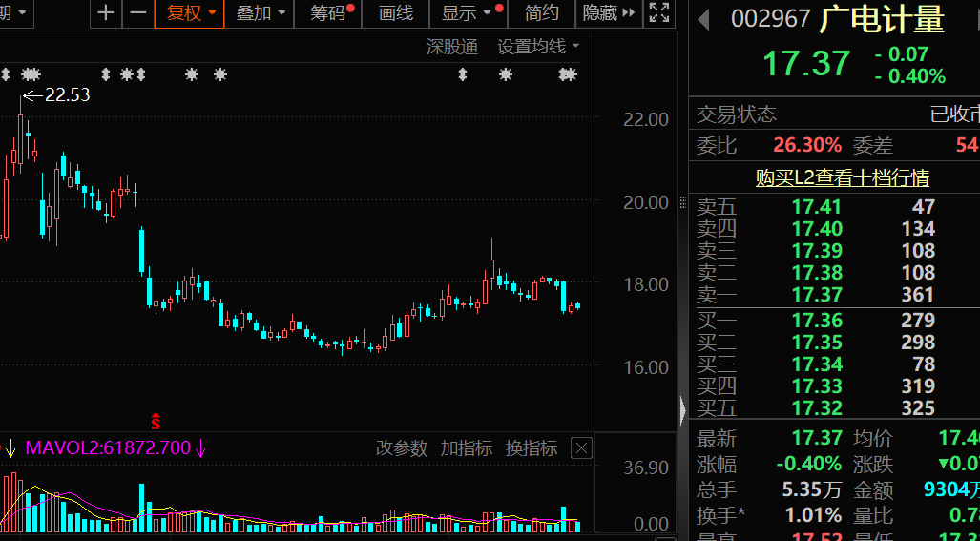Collapse right panel using splitter arrow
The width and height of the screenshot is (980, 541).
click(x=682, y=410)
